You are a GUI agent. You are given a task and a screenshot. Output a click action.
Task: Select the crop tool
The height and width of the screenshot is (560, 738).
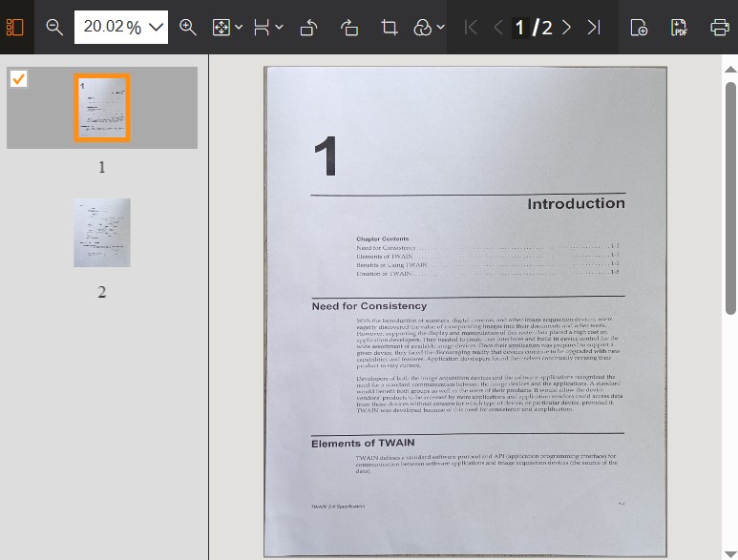coord(390,27)
